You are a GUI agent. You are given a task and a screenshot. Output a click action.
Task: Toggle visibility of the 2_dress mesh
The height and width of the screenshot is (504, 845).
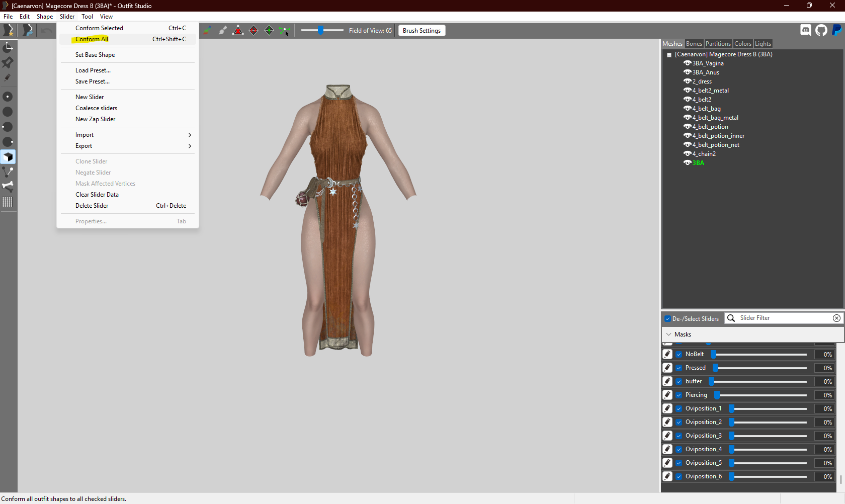coord(688,81)
